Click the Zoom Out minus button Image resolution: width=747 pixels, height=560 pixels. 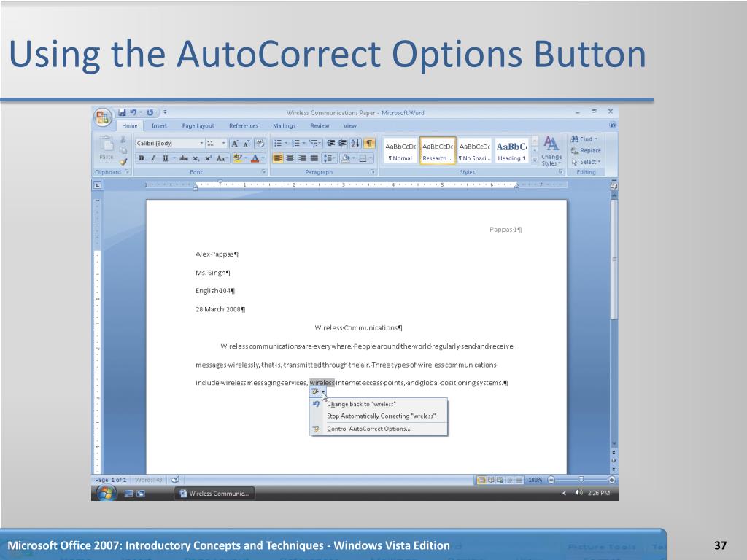click(551, 480)
